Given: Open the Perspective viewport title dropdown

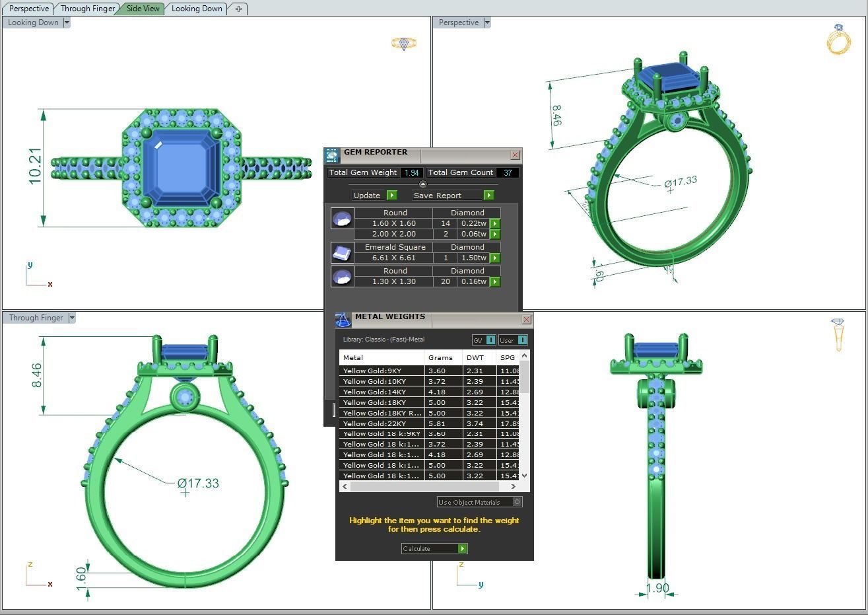Looking at the screenshot, I should click(486, 22).
